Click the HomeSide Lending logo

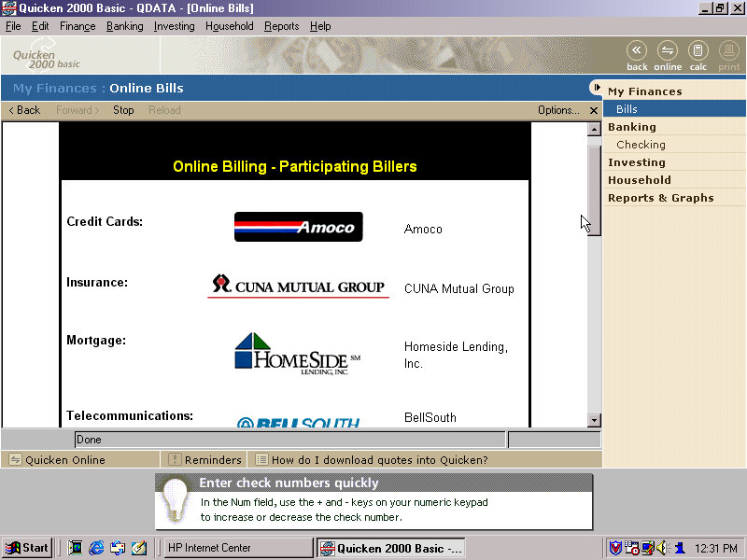298,354
